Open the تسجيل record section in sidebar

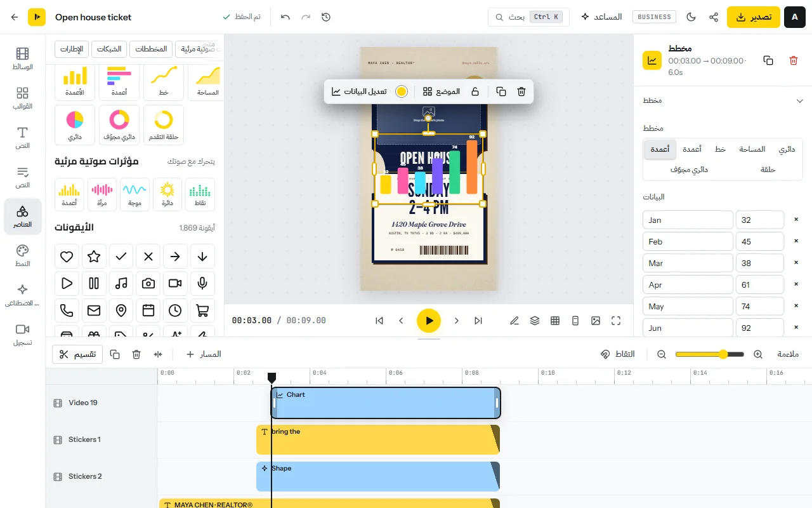[23, 335]
